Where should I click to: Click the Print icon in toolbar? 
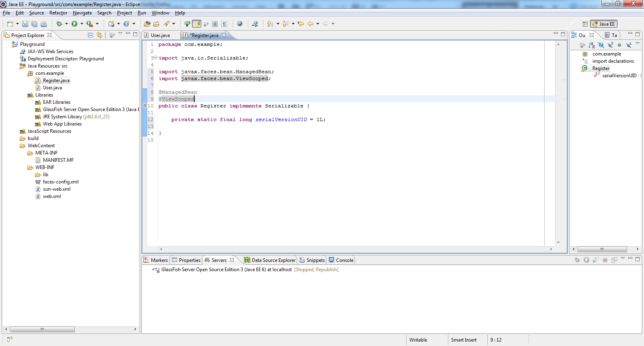click(43, 24)
